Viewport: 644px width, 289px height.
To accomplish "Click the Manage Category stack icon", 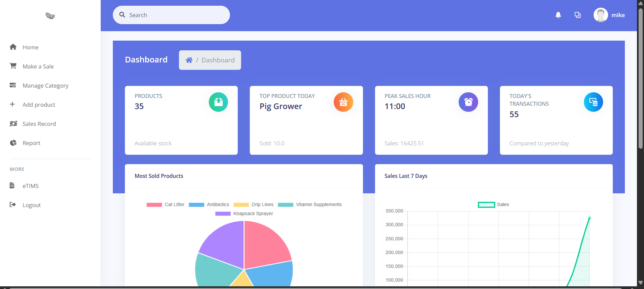I will [x=13, y=85].
